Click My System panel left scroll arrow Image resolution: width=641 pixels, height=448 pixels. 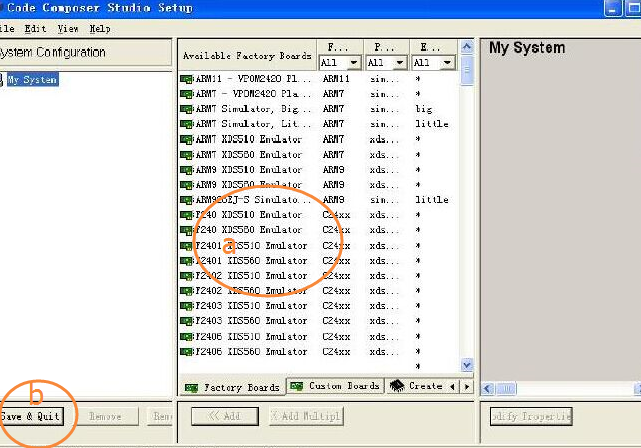click(x=488, y=388)
